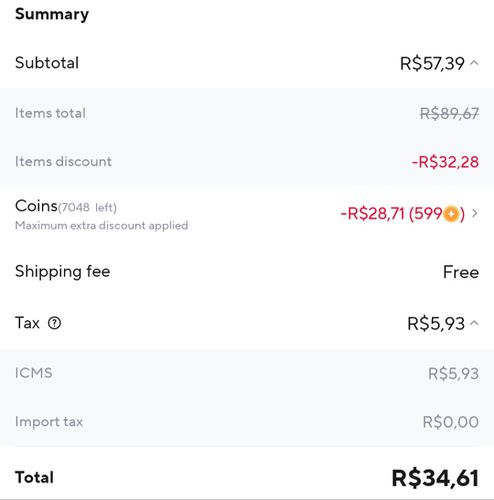Collapse the Subtotal breakdown chevron
The width and height of the screenshot is (494, 500).
[475, 63]
